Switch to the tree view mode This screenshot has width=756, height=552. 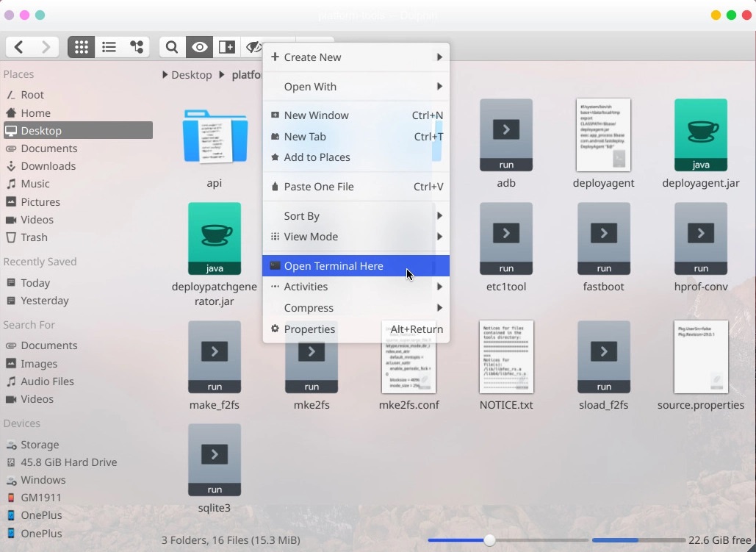137,47
